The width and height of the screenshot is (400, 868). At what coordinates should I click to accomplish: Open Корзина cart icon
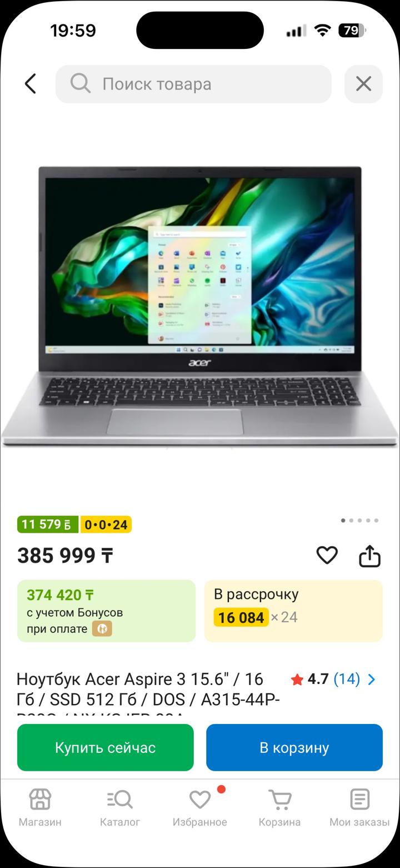point(279,807)
